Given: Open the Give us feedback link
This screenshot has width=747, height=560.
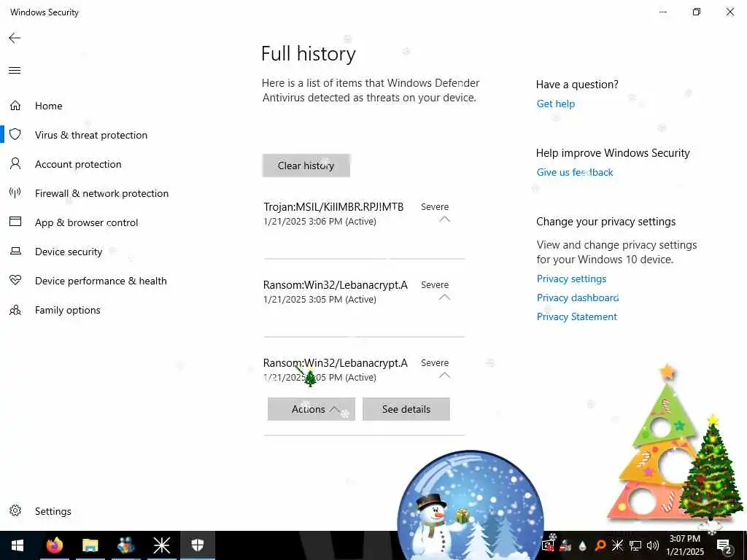Looking at the screenshot, I should click(575, 172).
